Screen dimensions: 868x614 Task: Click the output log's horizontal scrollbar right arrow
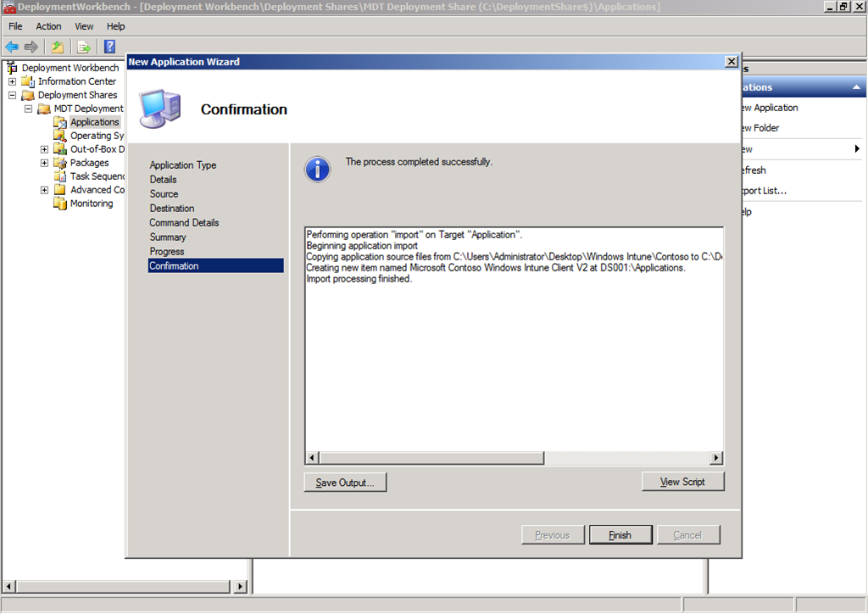(716, 458)
